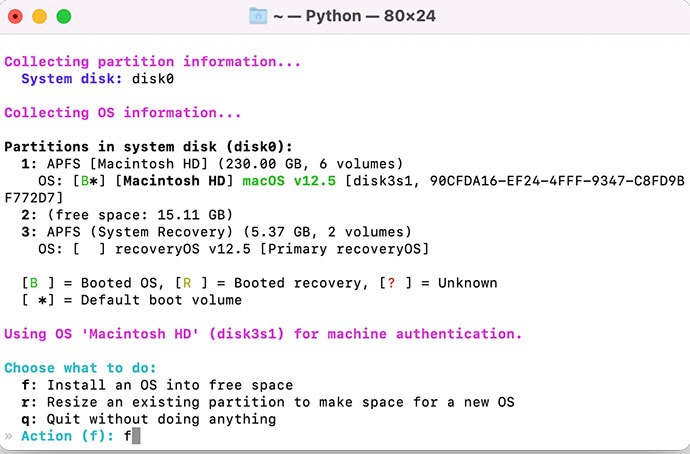
Task: Click the '[? ] = Unknown' legend entry
Action: click(x=438, y=283)
